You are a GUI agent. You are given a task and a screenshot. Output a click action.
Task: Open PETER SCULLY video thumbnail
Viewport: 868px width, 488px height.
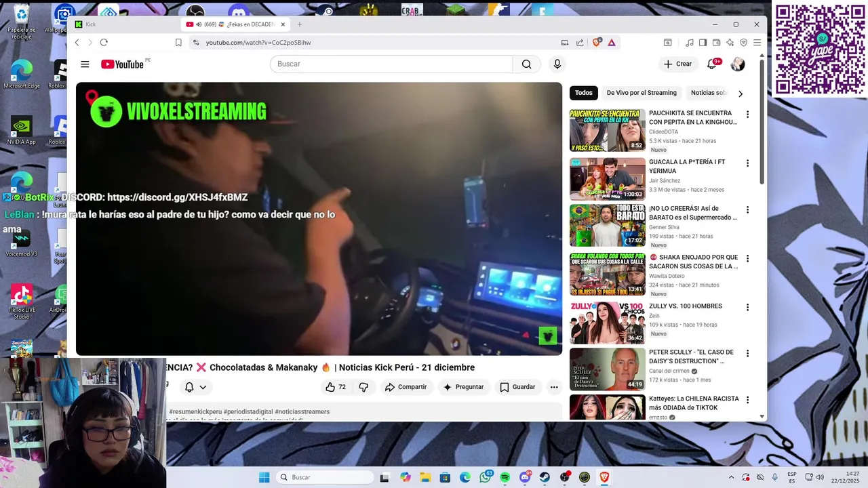click(608, 369)
